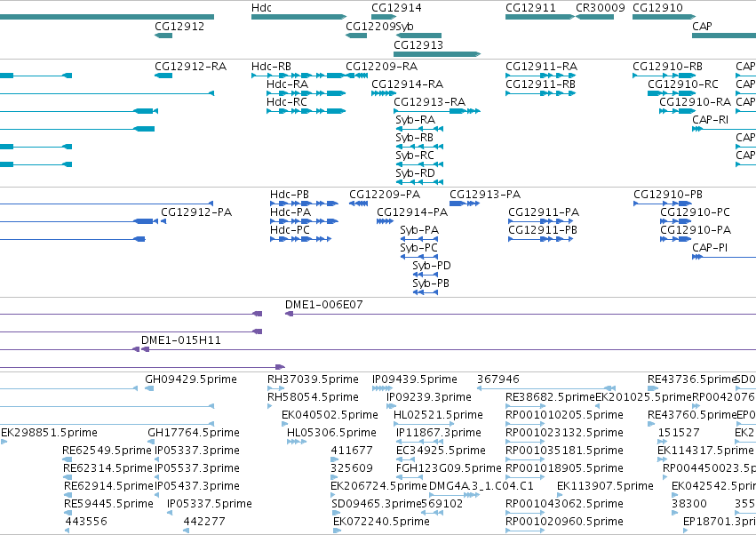
Task: Select the IP09439.5prime EST label
Action: [x=415, y=379]
